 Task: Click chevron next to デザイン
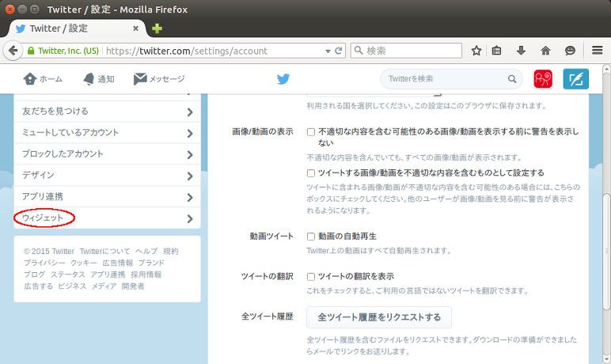pyautogui.click(x=190, y=176)
